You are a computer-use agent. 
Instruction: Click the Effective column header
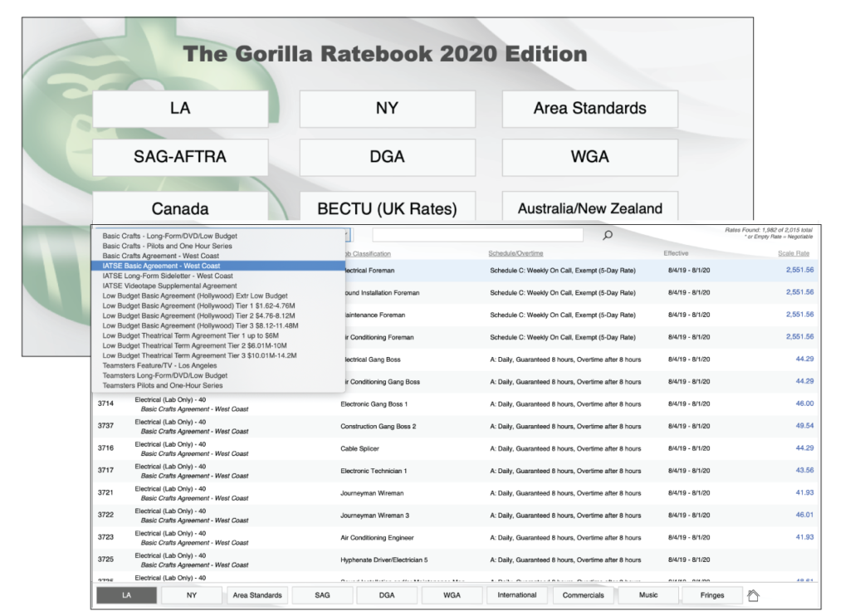tap(676, 253)
